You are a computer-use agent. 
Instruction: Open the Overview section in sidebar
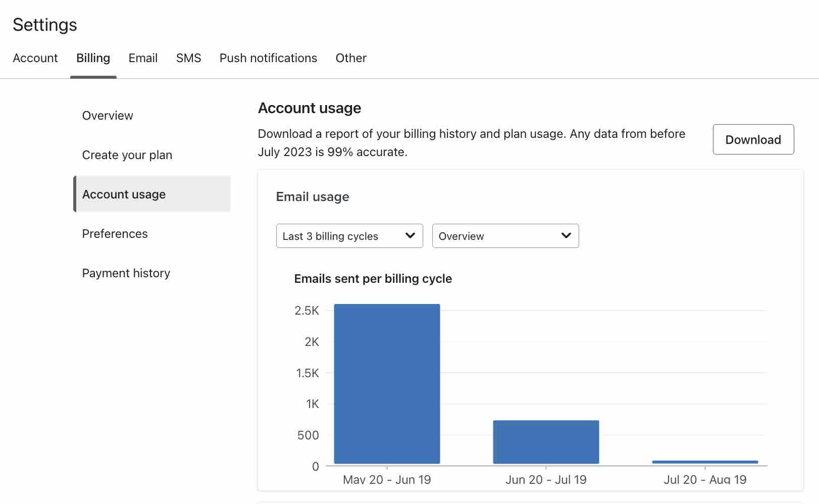coord(107,115)
